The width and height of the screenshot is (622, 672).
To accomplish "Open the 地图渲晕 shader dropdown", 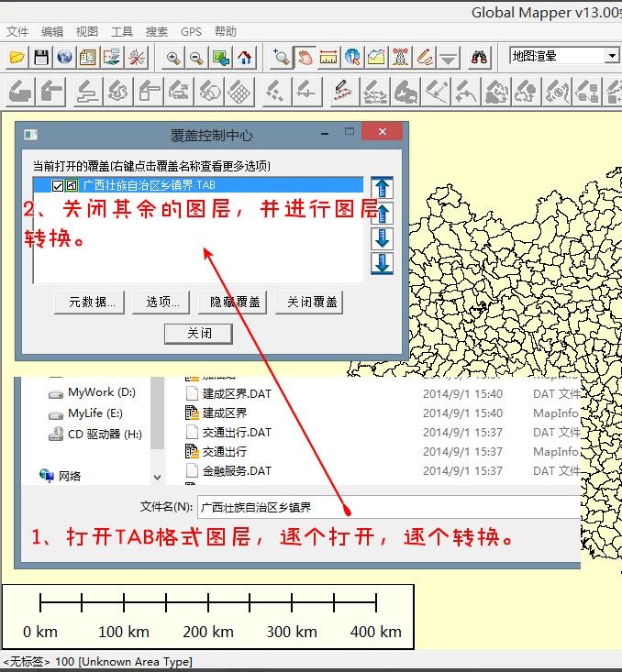I will click(612, 56).
